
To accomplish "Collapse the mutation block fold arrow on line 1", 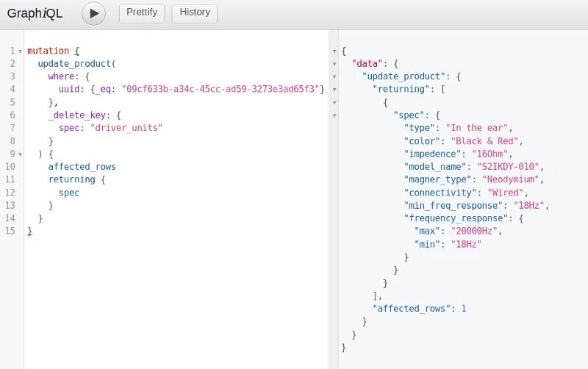I will coord(21,51).
